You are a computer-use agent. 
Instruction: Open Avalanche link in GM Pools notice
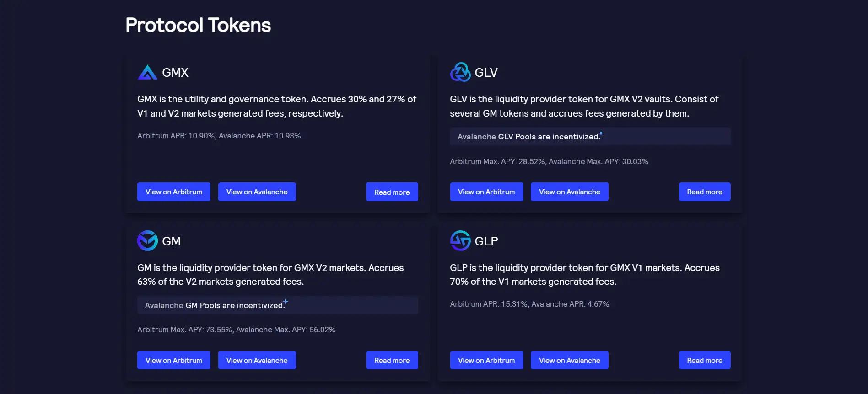(164, 305)
